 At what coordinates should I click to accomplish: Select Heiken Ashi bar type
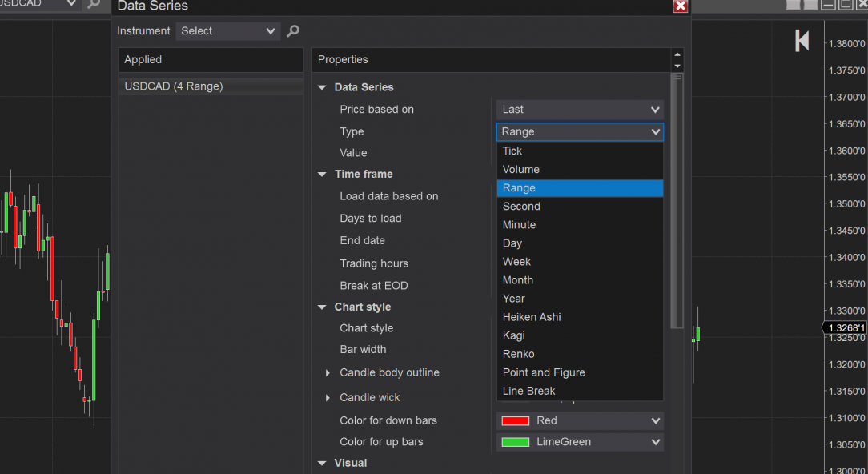click(x=532, y=317)
